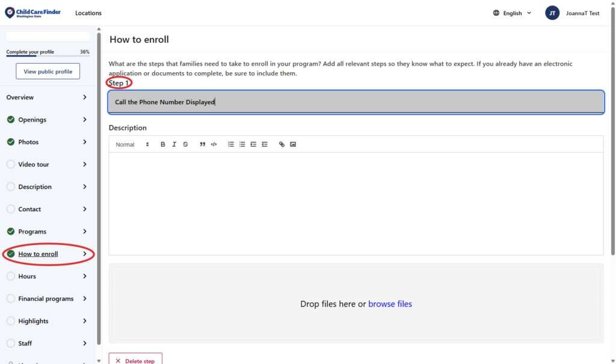
Task: Open the English language dropdown
Action: 512,13
